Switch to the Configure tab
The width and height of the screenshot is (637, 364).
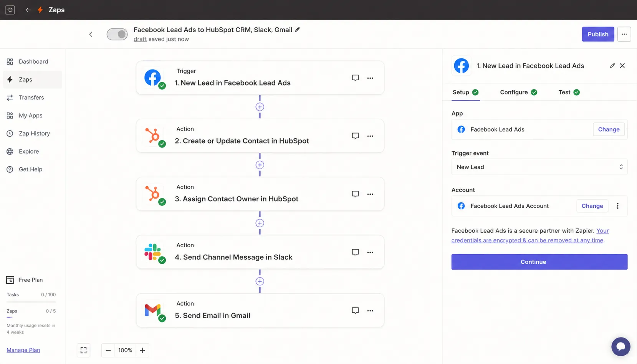click(x=518, y=92)
